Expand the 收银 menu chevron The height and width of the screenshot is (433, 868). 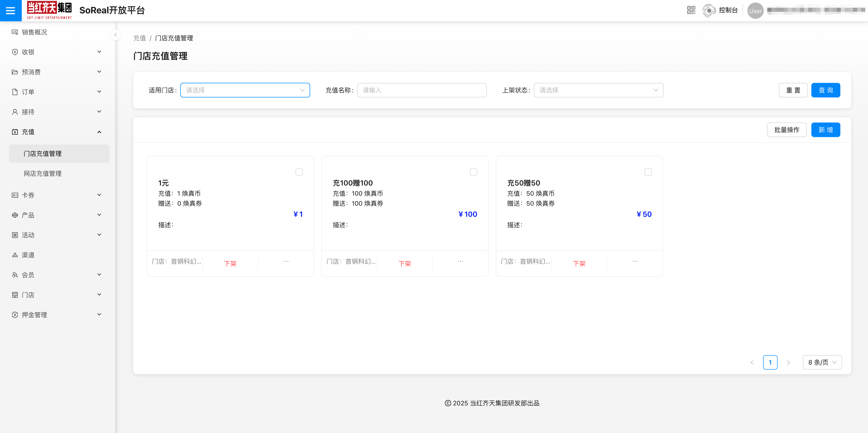coord(99,52)
